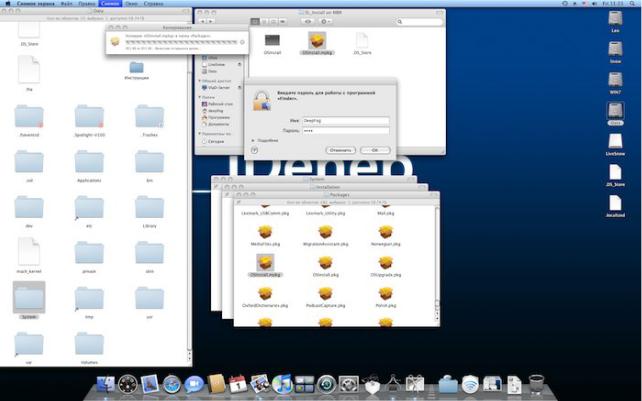Click Отменить in the password dialog
Screen dimensions: 642x401
[341, 150]
